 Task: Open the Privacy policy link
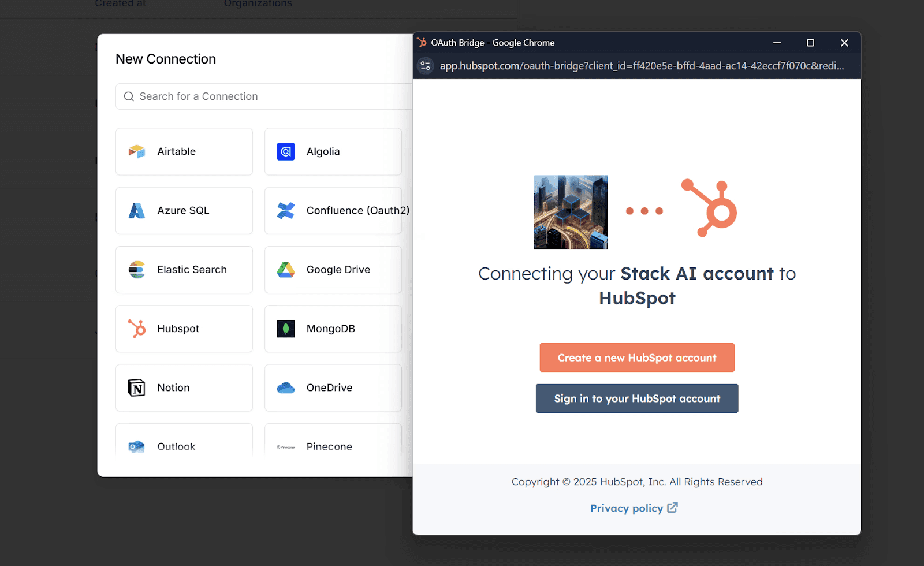627,508
